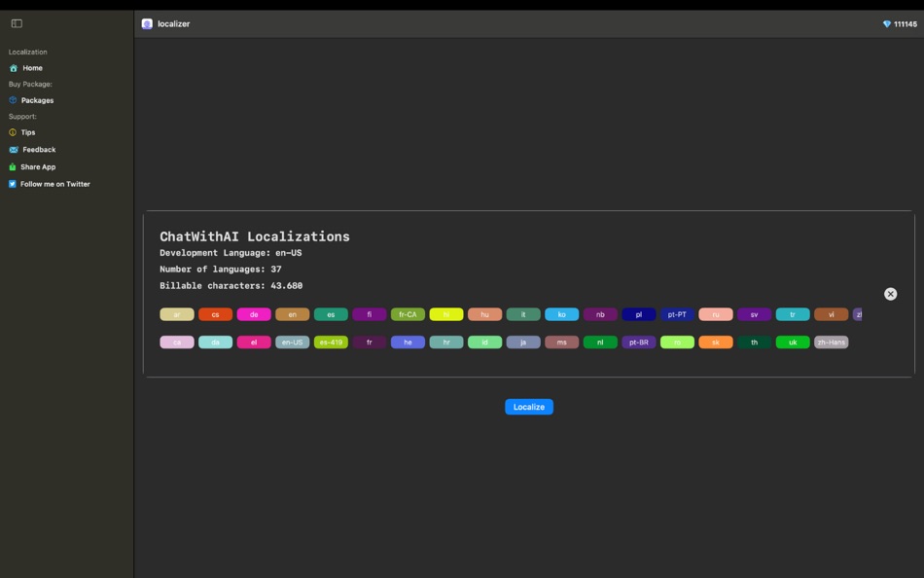The height and width of the screenshot is (578, 924).
Task: Click Development Language: en-US text
Action: coord(231,253)
